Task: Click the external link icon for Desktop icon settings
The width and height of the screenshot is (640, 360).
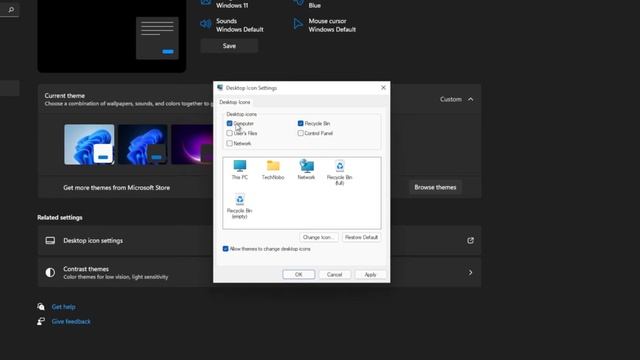Action: pos(470,240)
